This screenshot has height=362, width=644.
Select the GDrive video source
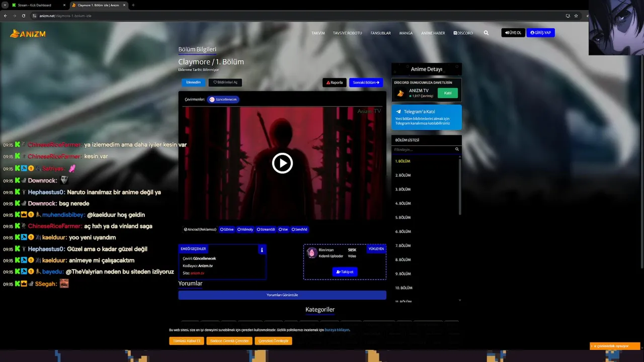[227, 229]
